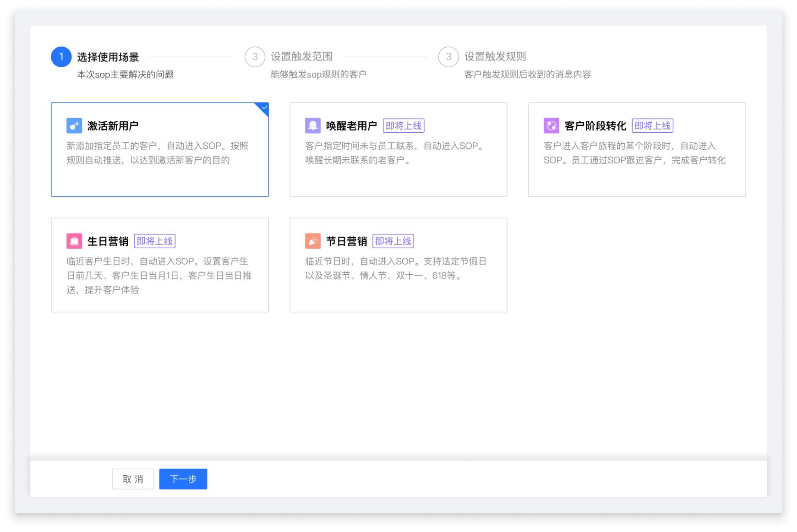Click the third step circle icon
This screenshot has width=797, height=532.
click(x=449, y=57)
